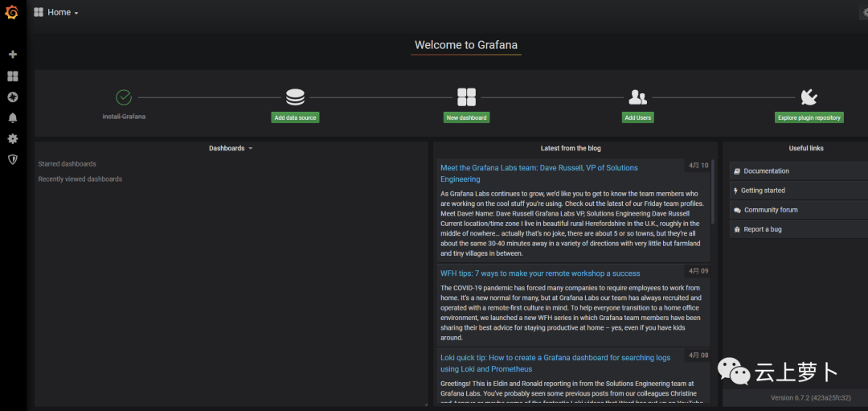868x411 pixels.
Task: Open the Alerting bell icon in the sidebar
Action: (x=13, y=117)
